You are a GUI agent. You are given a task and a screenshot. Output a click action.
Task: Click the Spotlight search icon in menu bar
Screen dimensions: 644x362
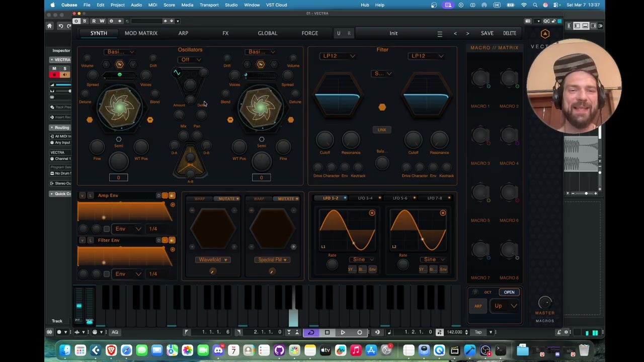[535, 5]
